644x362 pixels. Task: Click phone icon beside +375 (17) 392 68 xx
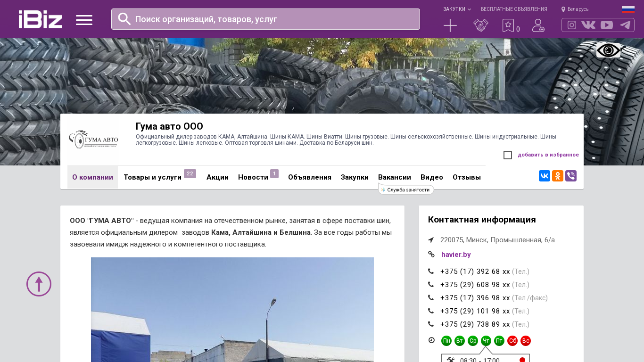coord(431,271)
